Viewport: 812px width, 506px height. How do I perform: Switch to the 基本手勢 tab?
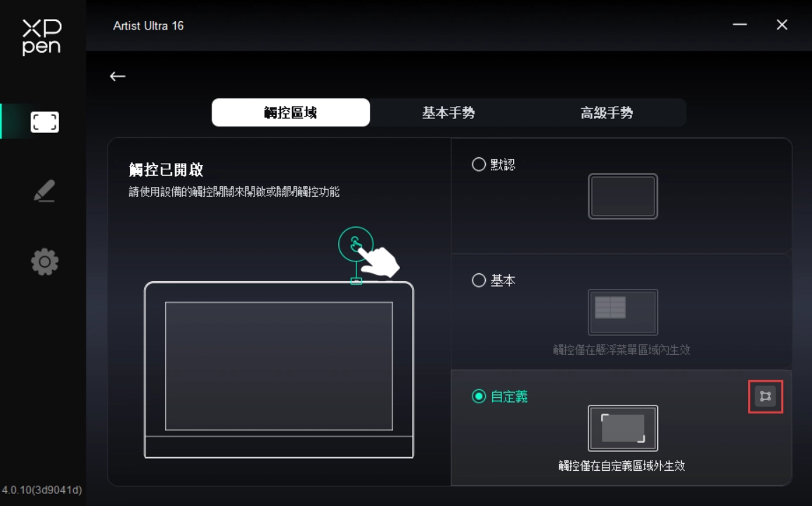coord(449,112)
